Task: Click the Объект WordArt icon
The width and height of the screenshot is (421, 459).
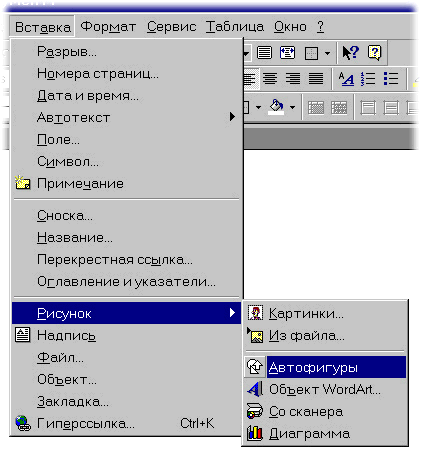Action: [x=255, y=389]
